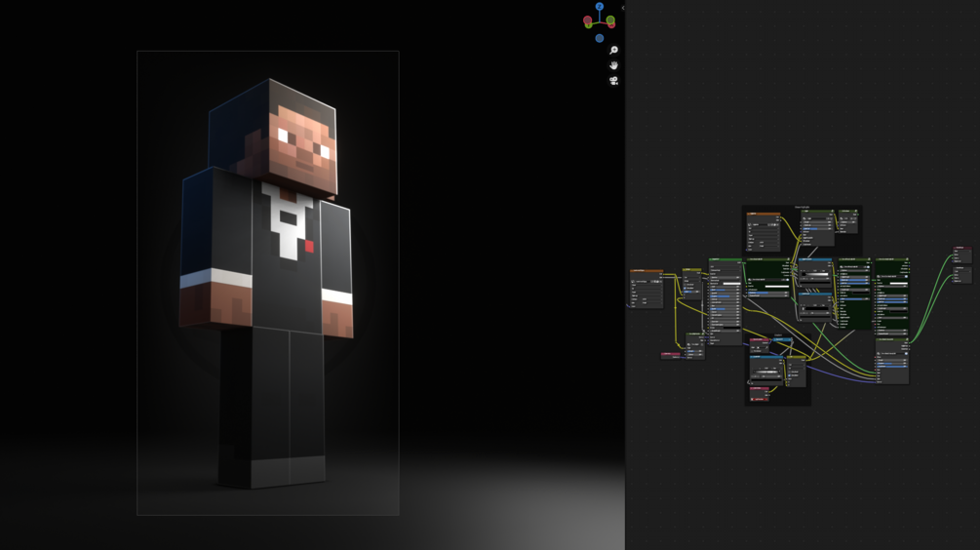Toggle the camera view icon
Viewport: 980px width, 550px height.
613,81
